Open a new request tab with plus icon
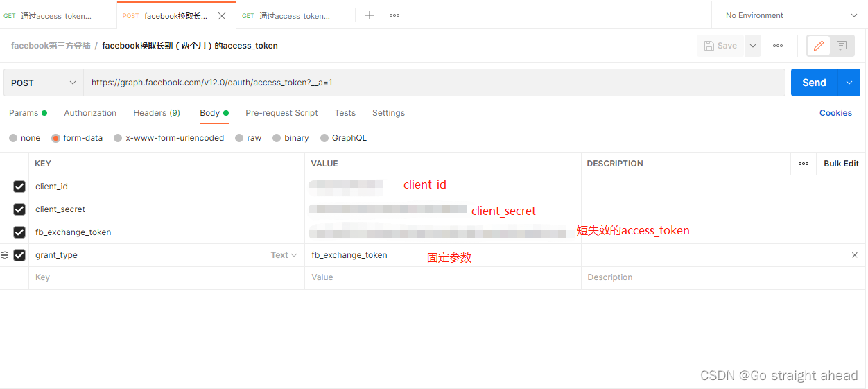Viewport: 868px width, 389px height. tap(370, 15)
